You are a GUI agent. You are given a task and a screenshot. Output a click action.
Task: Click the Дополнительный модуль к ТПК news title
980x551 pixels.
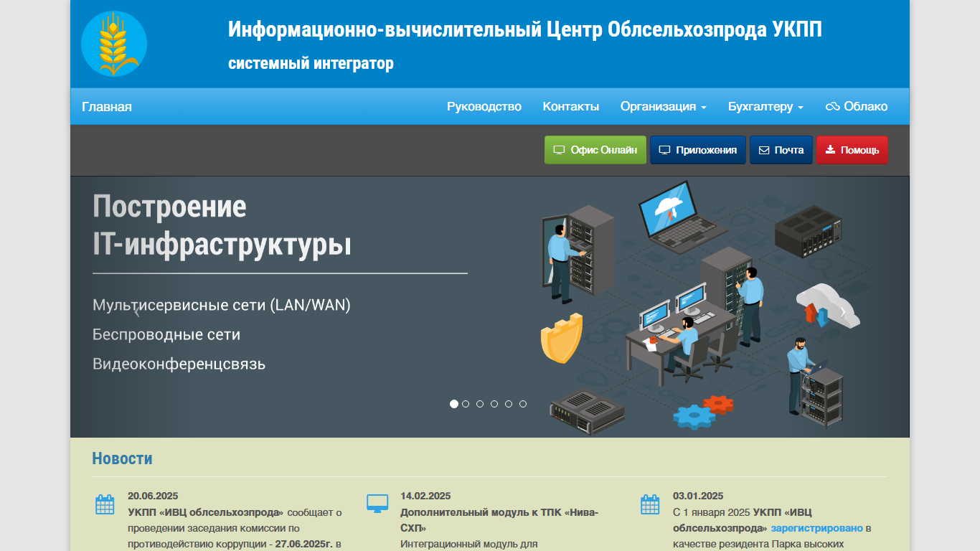pyautogui.click(x=499, y=520)
